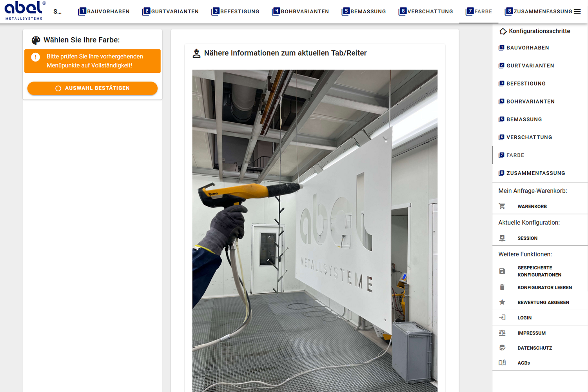
Task: Open Befestigung in the sidebar steps
Action: [540, 83]
